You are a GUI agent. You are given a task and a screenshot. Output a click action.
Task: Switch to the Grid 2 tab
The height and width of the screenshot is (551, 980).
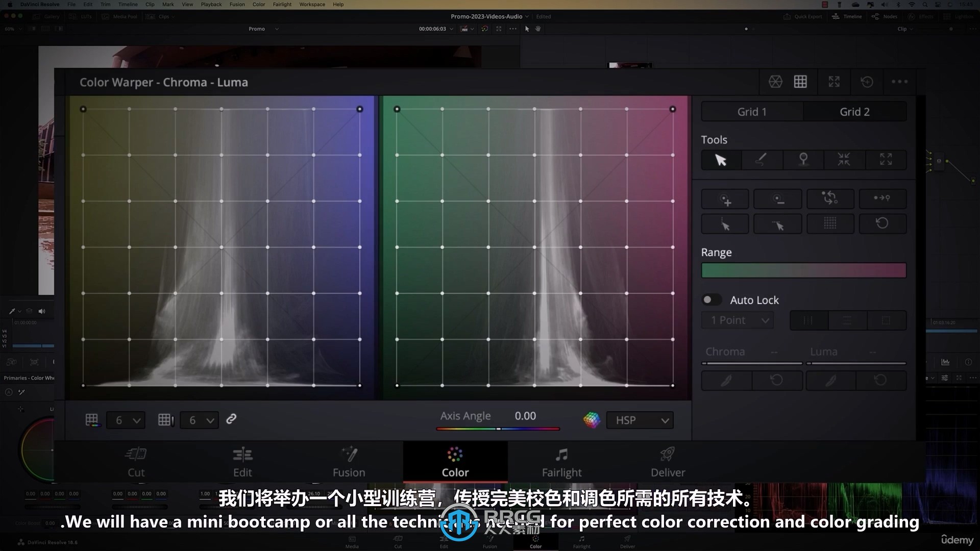[x=855, y=112]
